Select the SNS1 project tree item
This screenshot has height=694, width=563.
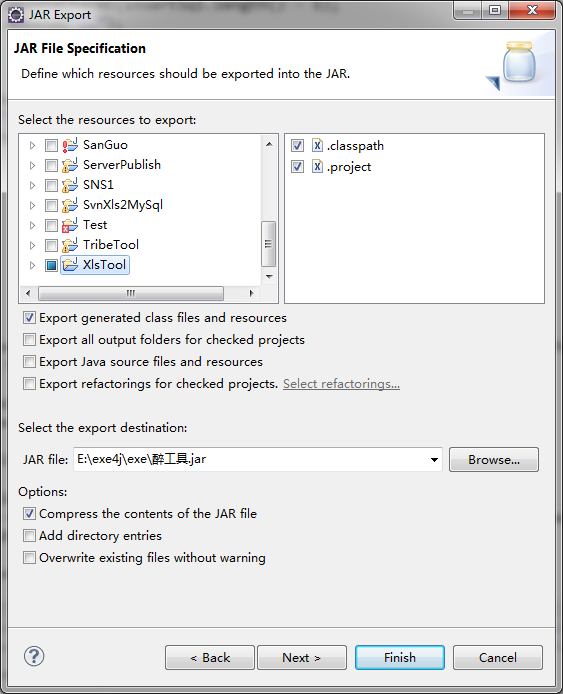(98, 185)
